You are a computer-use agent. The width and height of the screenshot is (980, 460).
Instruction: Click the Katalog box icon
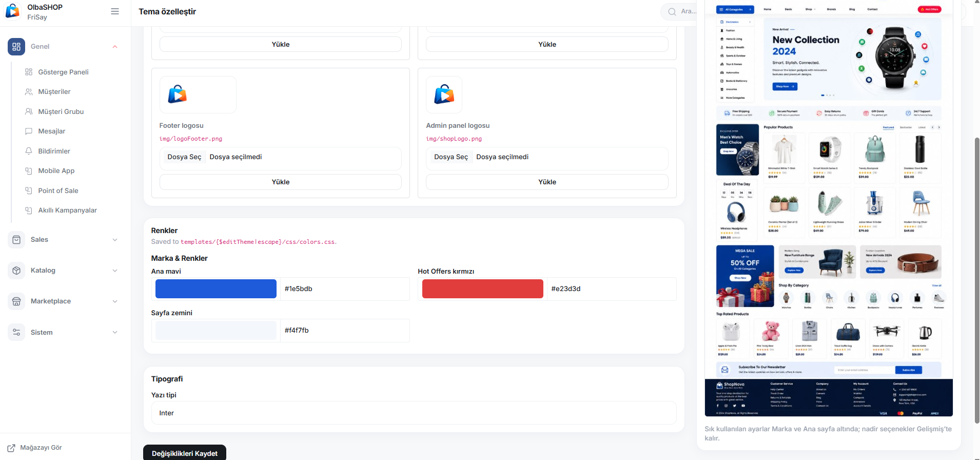[16, 271]
